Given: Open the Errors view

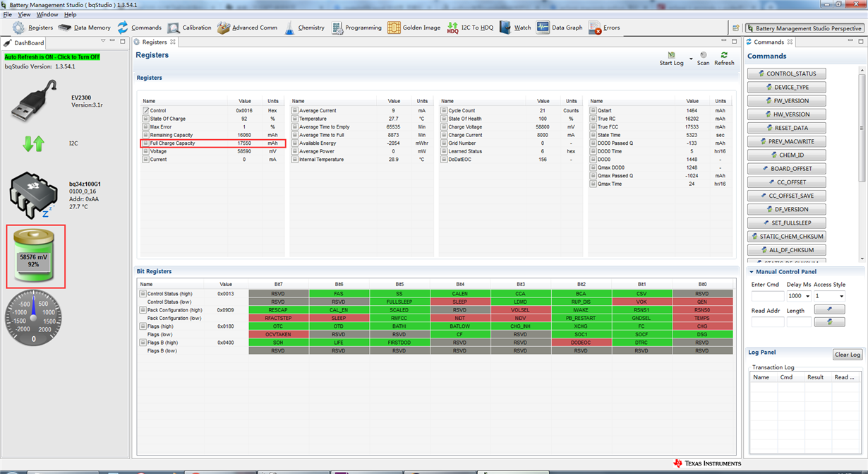Looking at the screenshot, I should click(604, 28).
